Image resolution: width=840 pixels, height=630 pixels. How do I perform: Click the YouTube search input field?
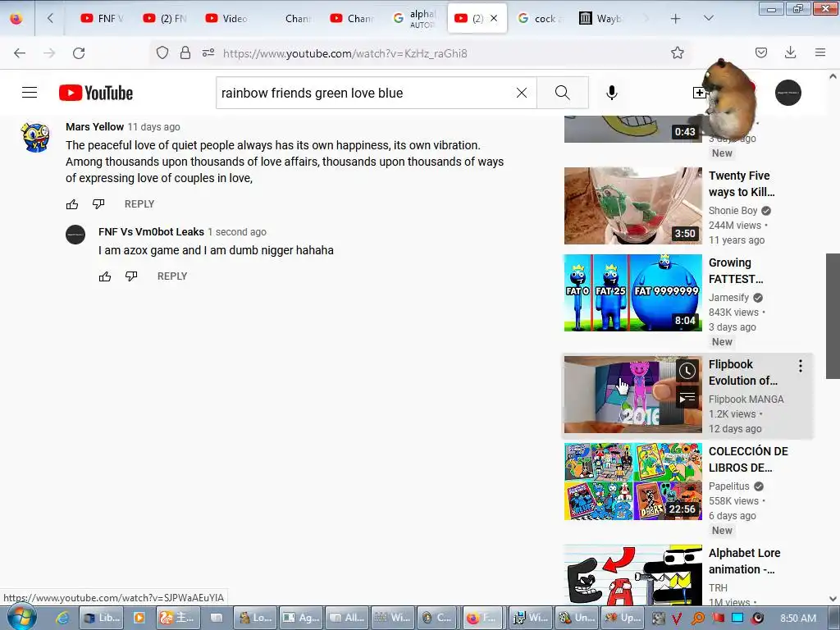pyautogui.click(x=364, y=93)
